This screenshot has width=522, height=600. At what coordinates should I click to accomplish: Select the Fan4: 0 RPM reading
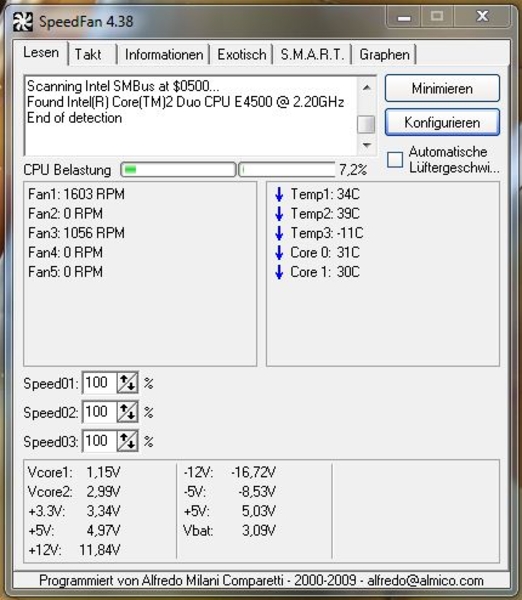(x=65, y=253)
